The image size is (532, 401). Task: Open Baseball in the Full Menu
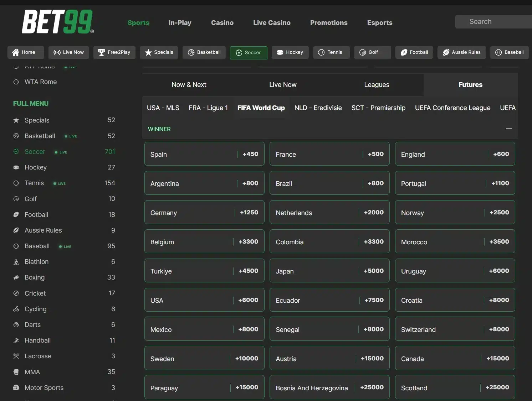(64, 246)
